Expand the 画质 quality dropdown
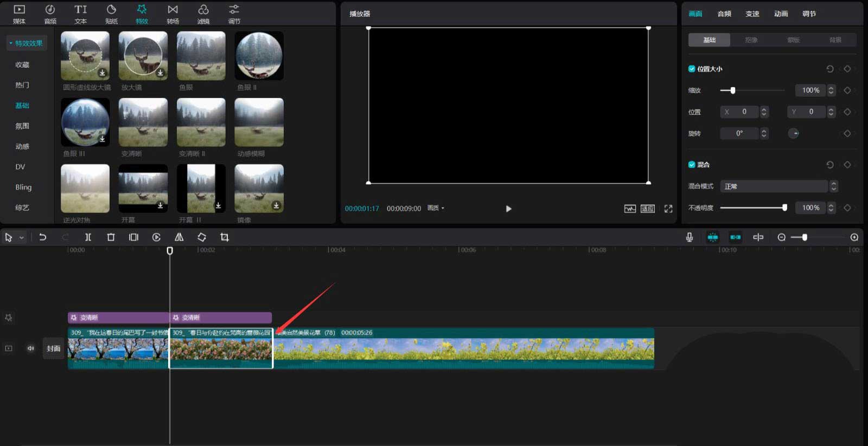 pos(436,208)
